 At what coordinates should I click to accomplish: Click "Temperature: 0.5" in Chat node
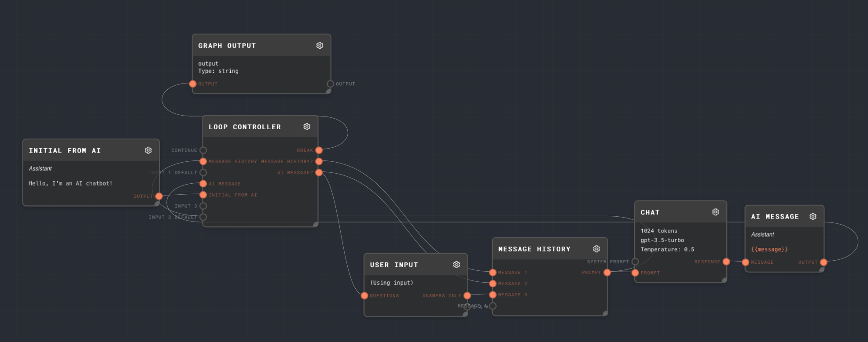click(667, 249)
